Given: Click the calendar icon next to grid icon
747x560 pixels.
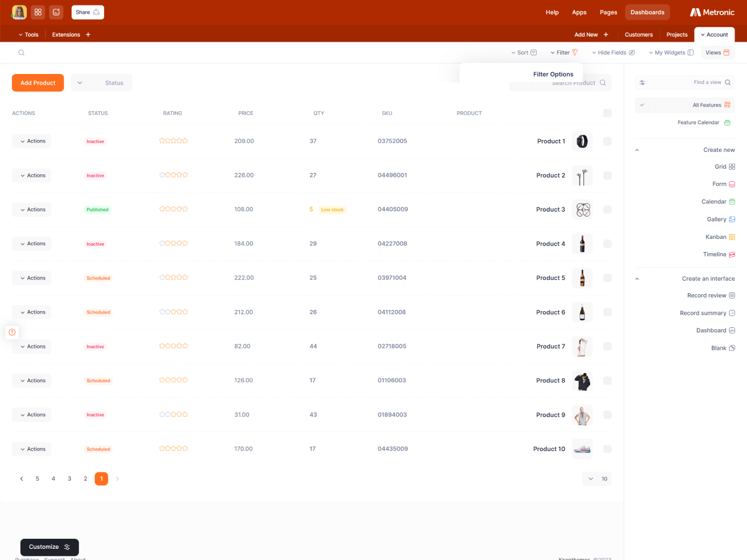Looking at the screenshot, I should coord(56,12).
